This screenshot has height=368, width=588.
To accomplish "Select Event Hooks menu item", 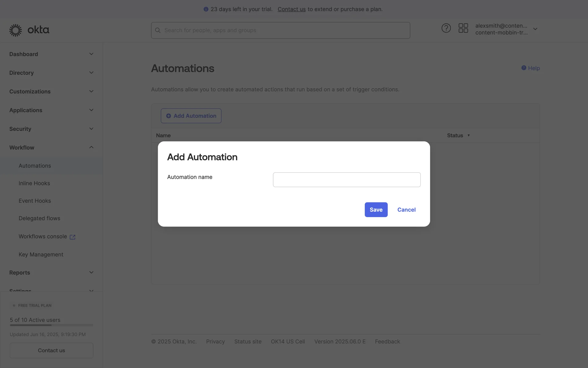I will pyautogui.click(x=35, y=201).
